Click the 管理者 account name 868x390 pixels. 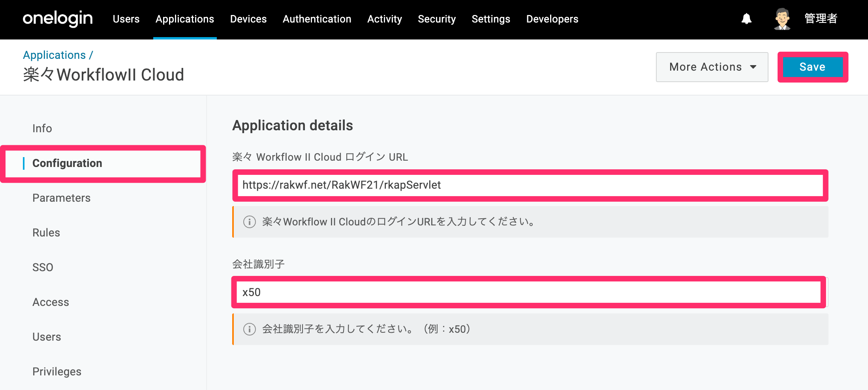coord(821,19)
